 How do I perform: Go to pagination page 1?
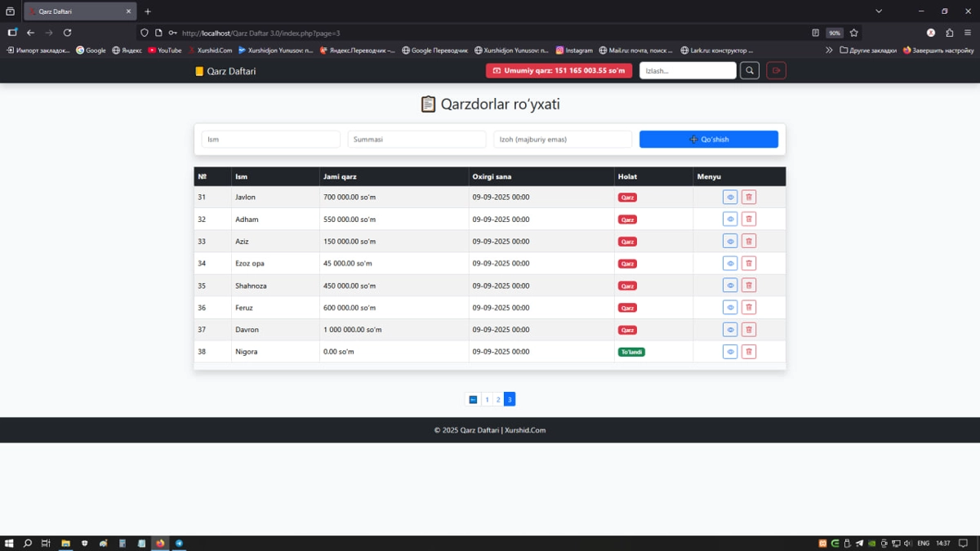pyautogui.click(x=487, y=399)
